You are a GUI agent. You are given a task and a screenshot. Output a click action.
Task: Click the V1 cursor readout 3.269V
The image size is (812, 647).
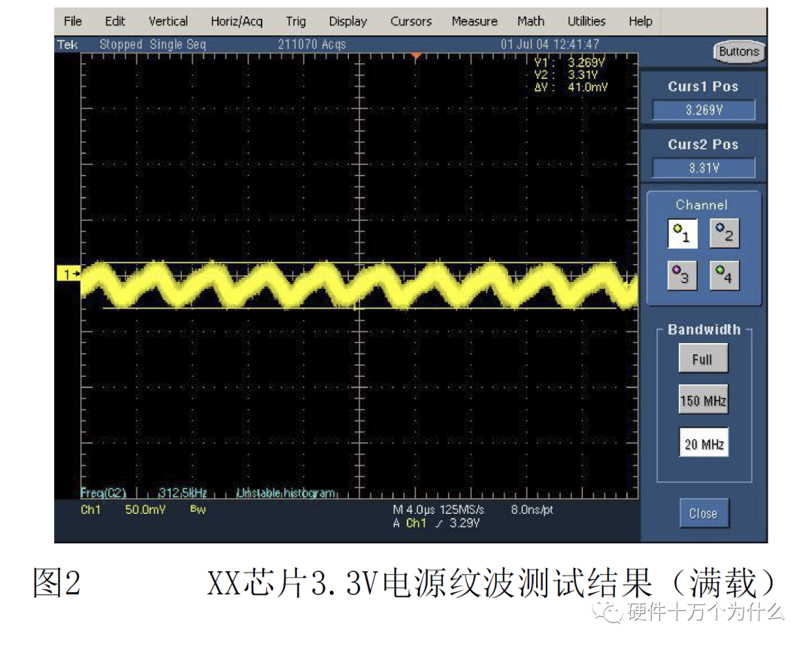click(x=570, y=62)
